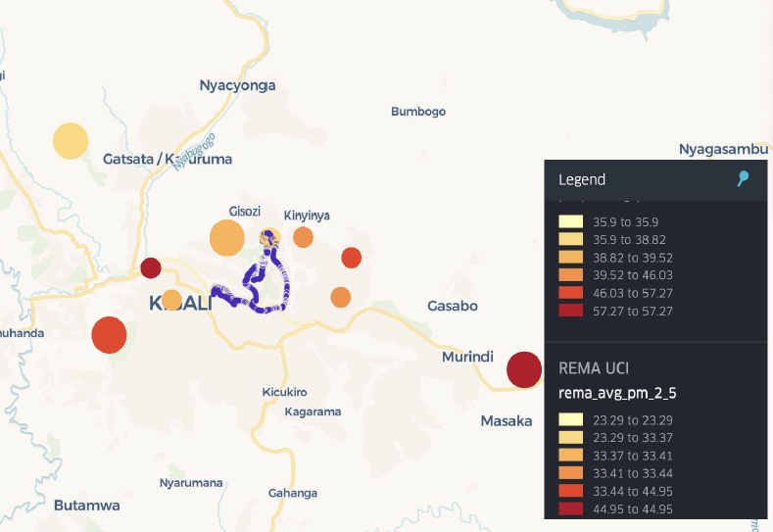Select the Kicukiro label on the map
This screenshot has width=773, height=532.
pyautogui.click(x=284, y=392)
